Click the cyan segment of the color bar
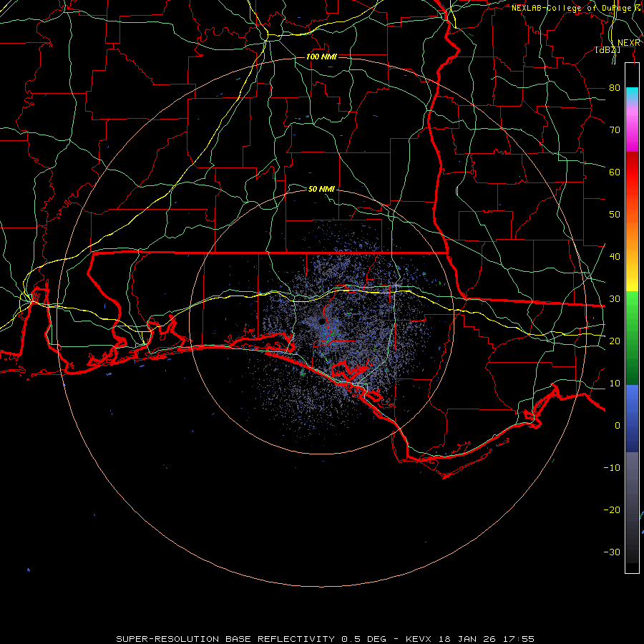 click(632, 94)
